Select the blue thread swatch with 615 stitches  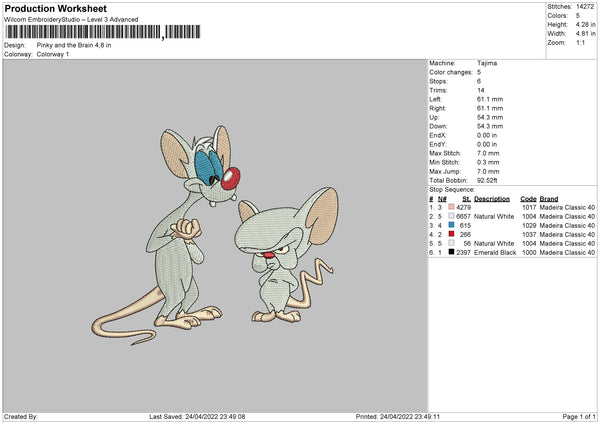[452, 225]
